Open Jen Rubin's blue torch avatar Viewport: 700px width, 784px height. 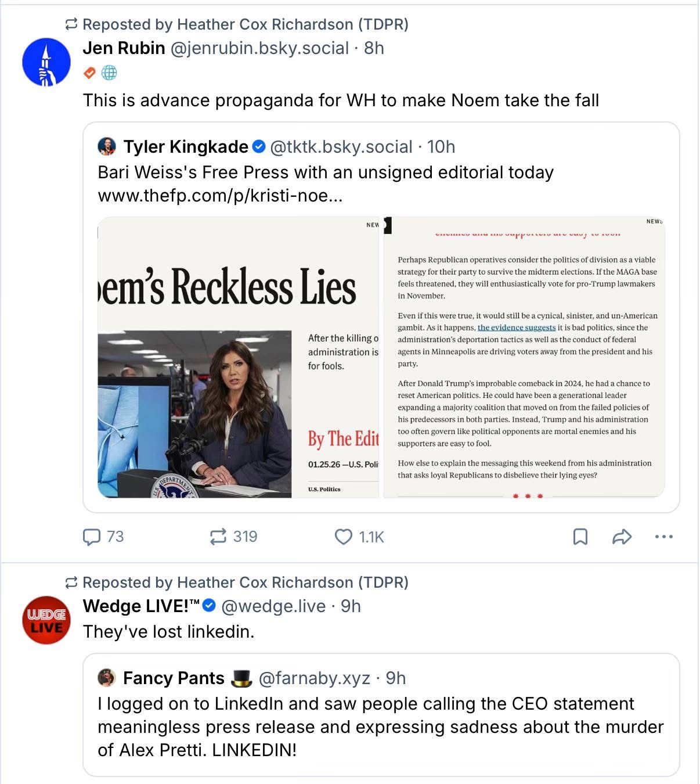[x=46, y=62]
